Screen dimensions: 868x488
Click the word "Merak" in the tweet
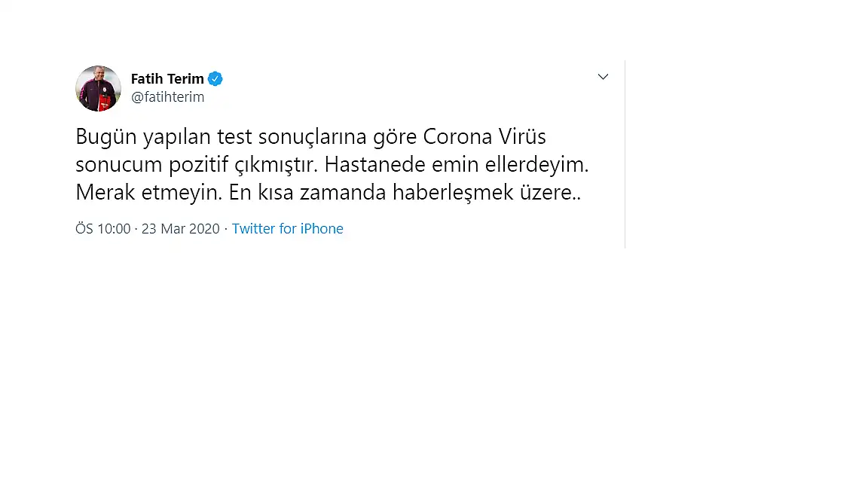pos(105,193)
